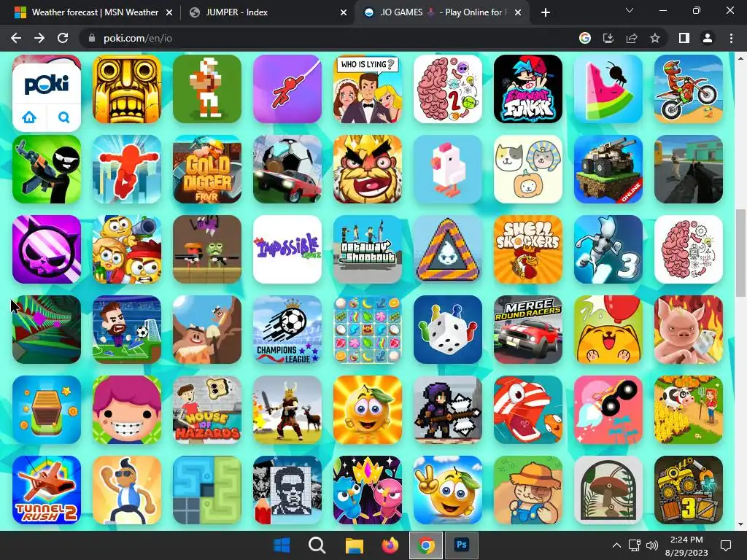The width and height of the screenshot is (747, 560).
Task: Go to Poki home via house icon
Action: pyautogui.click(x=29, y=117)
